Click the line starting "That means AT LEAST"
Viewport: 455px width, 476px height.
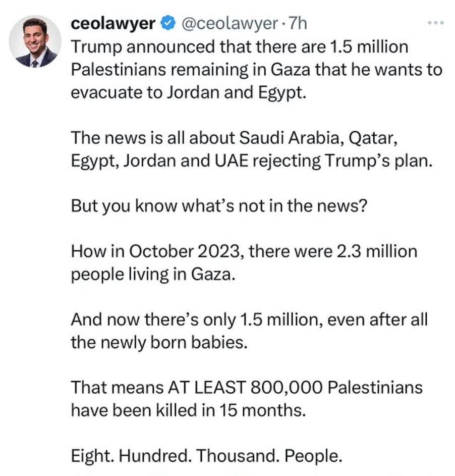(x=247, y=387)
